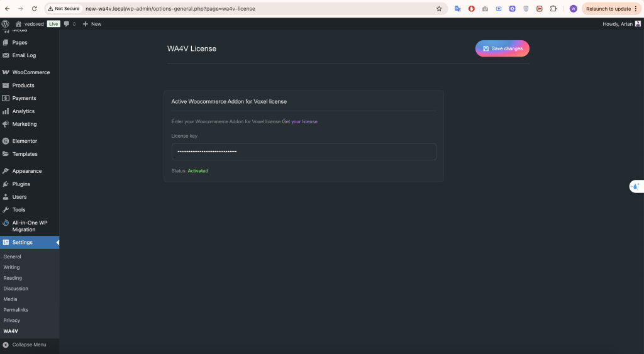Open All-in-One WP Migration menu
This screenshot has width=644, height=354.
(x=29, y=226)
